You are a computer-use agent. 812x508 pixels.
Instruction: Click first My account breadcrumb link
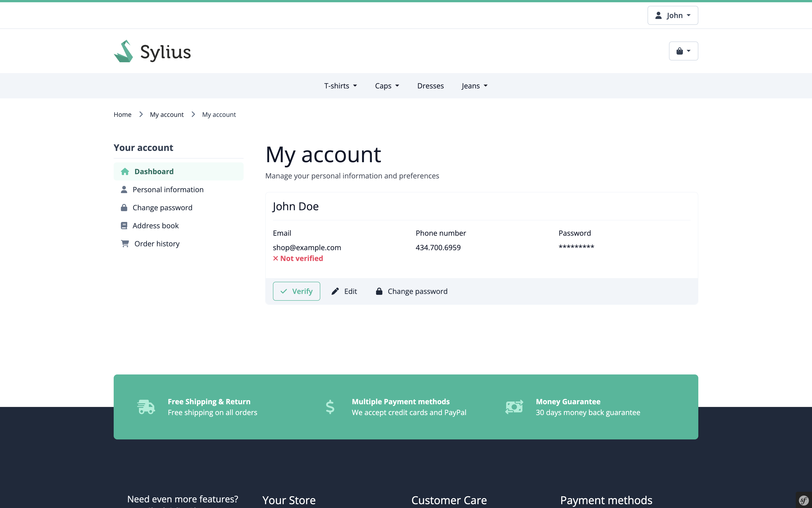click(167, 115)
